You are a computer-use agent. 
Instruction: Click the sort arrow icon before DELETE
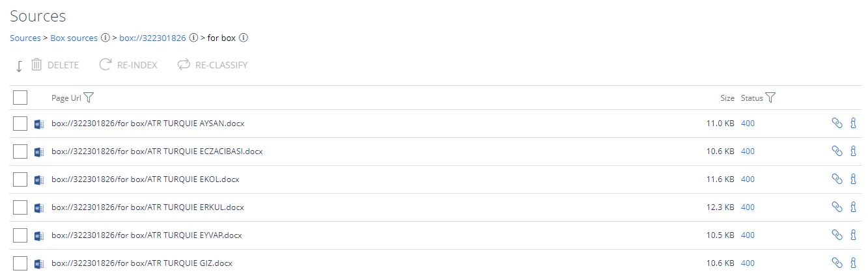pyautogui.click(x=19, y=66)
